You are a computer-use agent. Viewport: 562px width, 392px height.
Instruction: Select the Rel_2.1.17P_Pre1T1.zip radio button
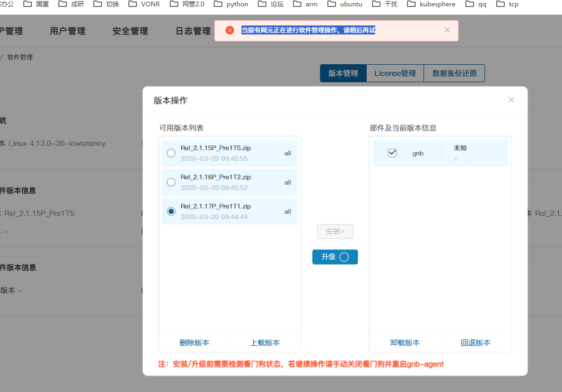171,212
